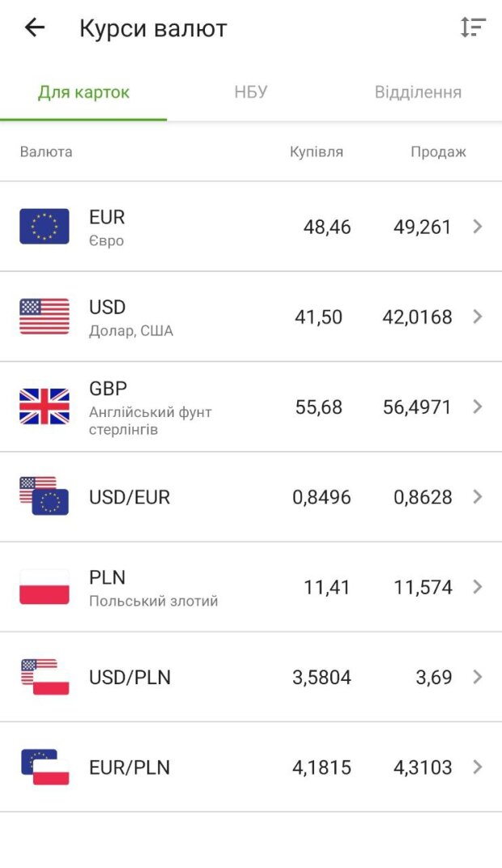
Task: Switch to the Відділення tab
Action: tap(418, 92)
